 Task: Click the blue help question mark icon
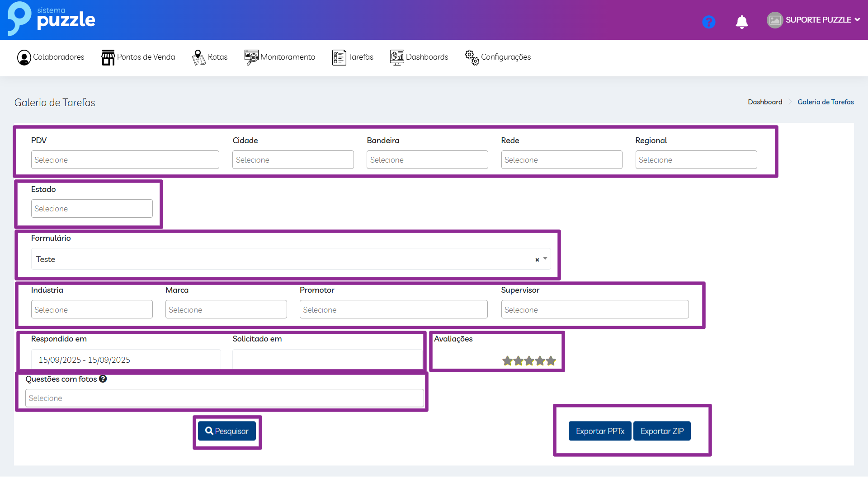click(x=708, y=22)
